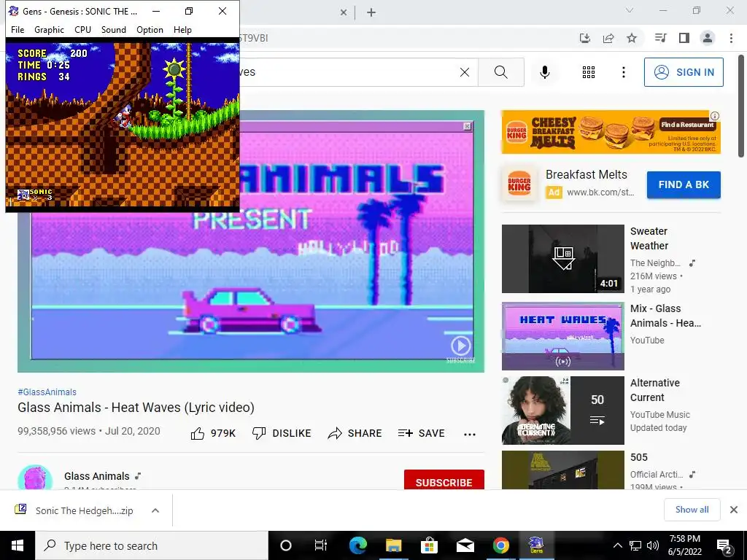Open the Burger King Cheesy Breakfast Melts banner

(611, 132)
